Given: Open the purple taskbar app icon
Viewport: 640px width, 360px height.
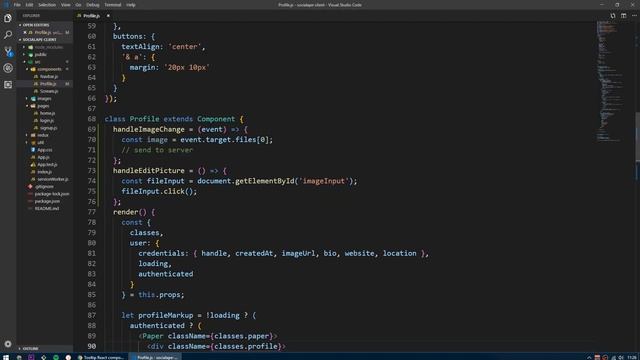Looking at the screenshot, I should coord(31,357).
